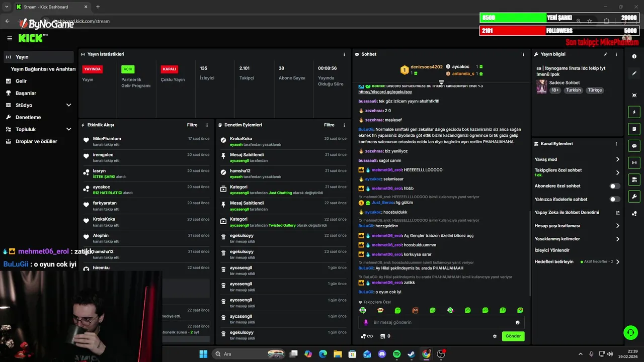Toggle document panel in right rail
The width and height of the screenshot is (644, 362).
coord(634,129)
